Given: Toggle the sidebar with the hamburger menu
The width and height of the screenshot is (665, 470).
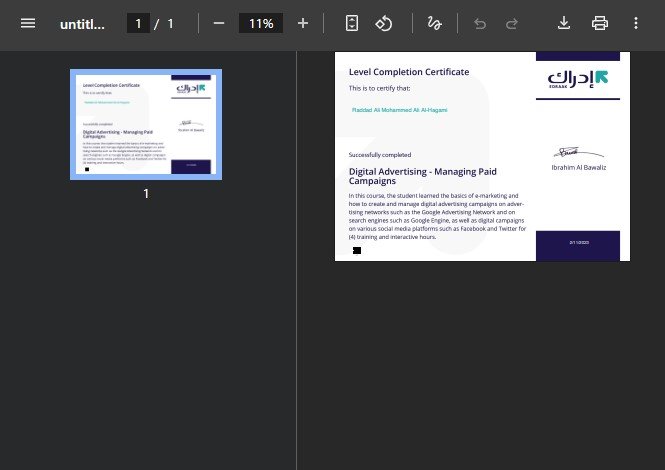Looking at the screenshot, I should click(x=28, y=23).
